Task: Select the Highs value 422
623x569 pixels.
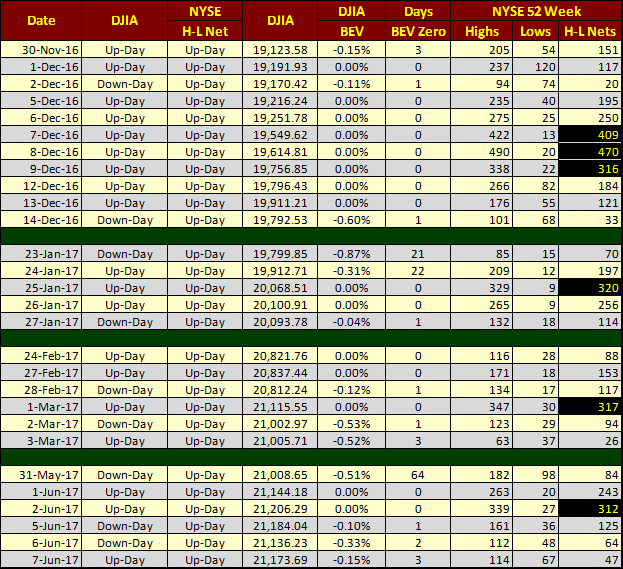Action: tap(482, 135)
